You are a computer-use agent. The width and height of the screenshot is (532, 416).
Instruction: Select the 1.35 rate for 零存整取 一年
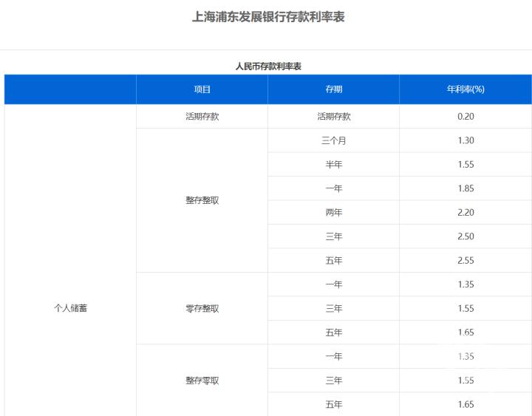click(465, 284)
